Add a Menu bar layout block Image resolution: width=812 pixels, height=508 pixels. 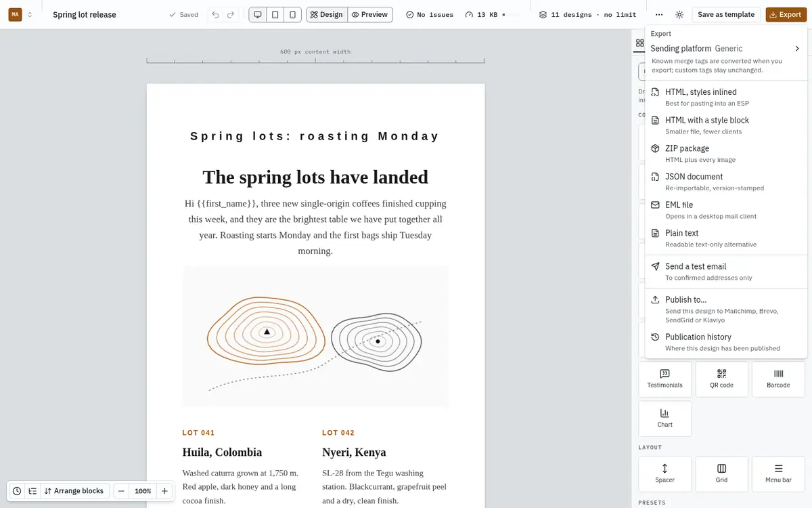coord(778,473)
